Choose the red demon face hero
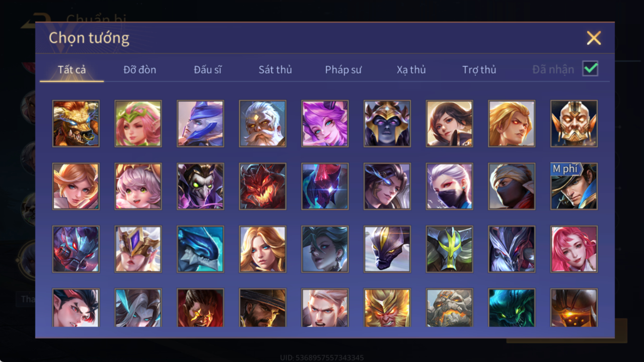This screenshot has width=644, height=362. tap(263, 187)
